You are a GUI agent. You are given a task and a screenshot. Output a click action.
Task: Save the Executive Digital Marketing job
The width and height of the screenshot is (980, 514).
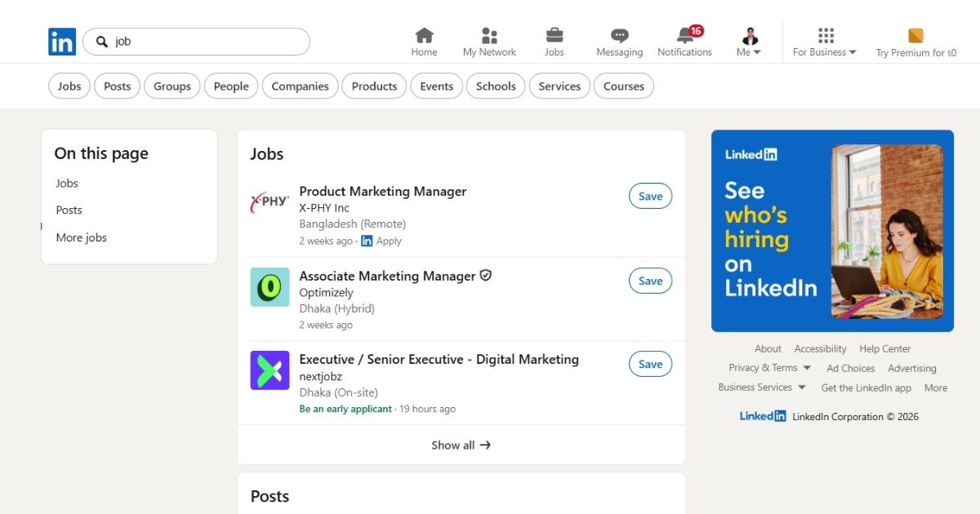point(651,364)
